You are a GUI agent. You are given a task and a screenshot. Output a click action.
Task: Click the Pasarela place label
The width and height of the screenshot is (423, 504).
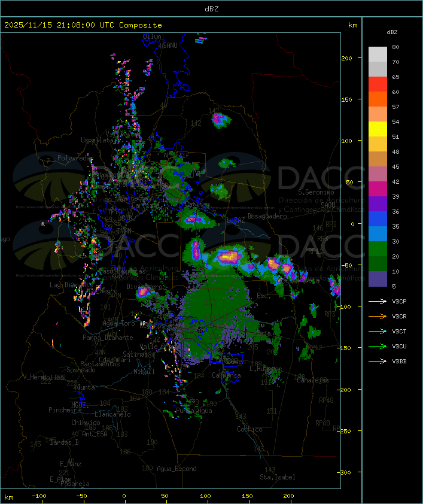[x=75, y=484]
